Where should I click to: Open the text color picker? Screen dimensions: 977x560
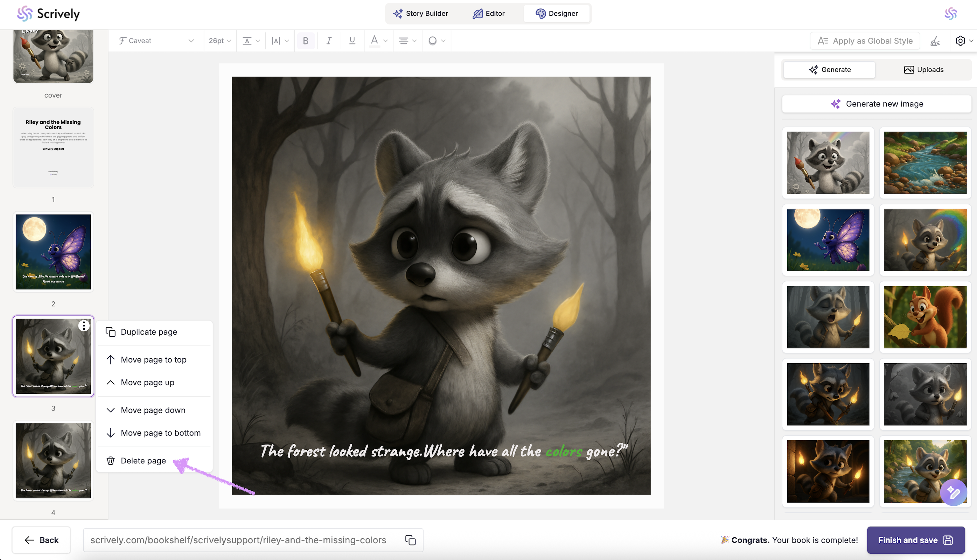(378, 41)
